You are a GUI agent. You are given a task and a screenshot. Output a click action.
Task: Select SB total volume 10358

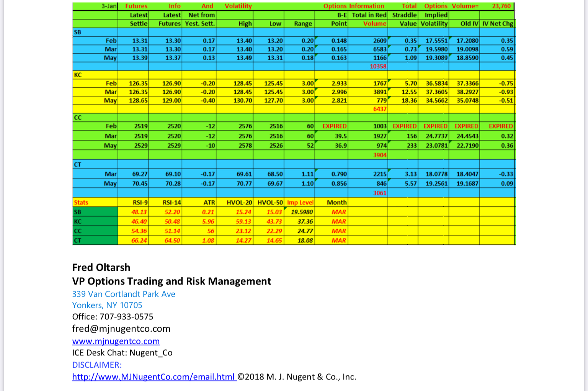[x=378, y=66]
